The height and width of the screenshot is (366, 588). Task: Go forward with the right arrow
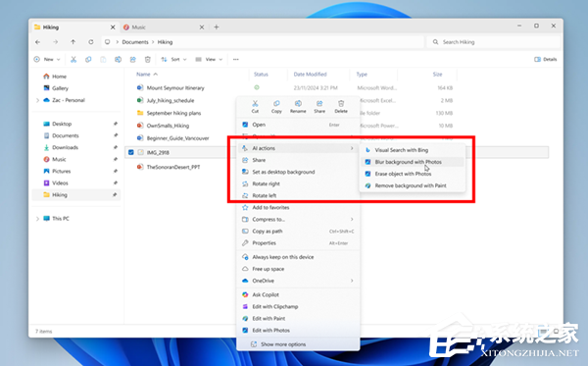coord(56,42)
